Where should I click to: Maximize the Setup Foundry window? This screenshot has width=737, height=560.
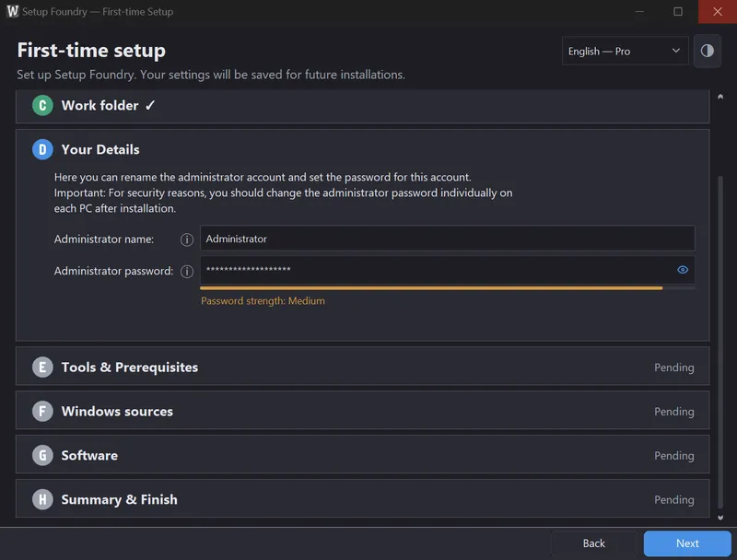678,11
